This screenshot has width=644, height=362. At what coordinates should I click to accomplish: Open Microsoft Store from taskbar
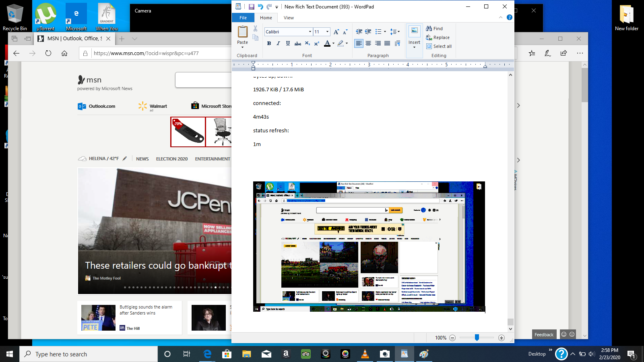point(227,354)
